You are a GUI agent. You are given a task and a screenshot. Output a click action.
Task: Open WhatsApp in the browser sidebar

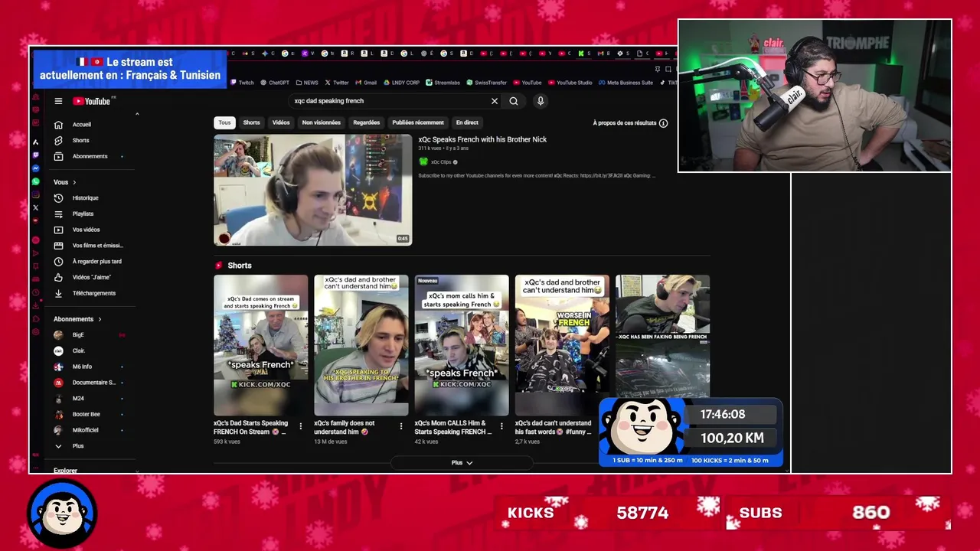tap(35, 181)
